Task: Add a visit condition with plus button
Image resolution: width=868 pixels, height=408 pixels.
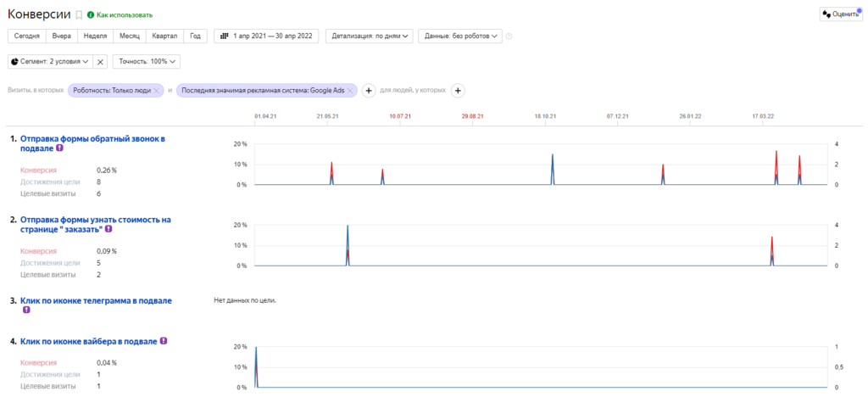Action: point(369,90)
